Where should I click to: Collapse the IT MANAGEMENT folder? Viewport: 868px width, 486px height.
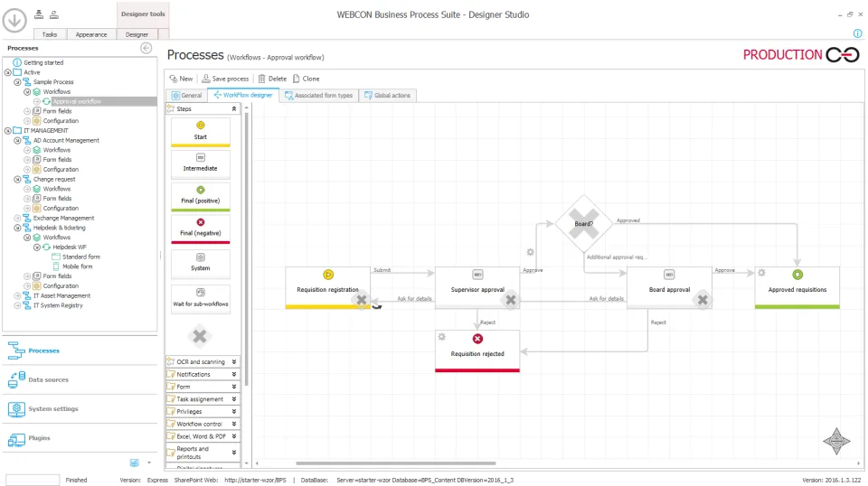pos(8,130)
